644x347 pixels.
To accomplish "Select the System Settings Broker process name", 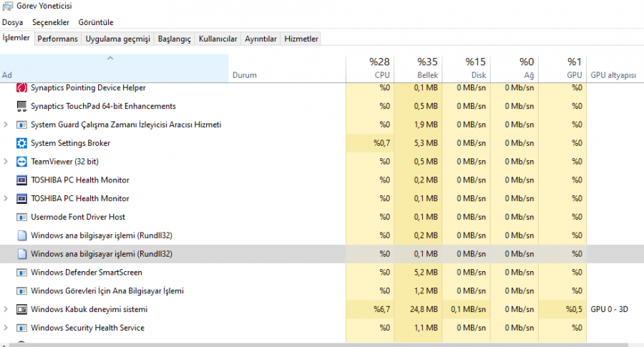I will coord(70,143).
